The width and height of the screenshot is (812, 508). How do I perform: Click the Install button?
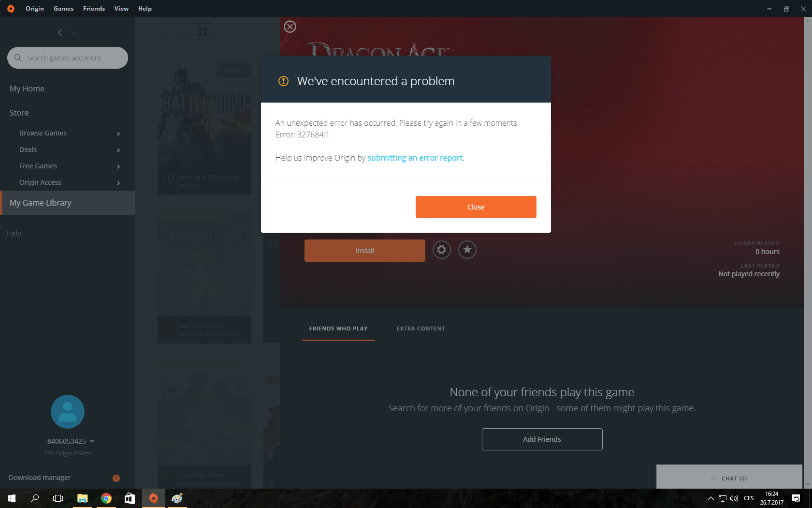pyautogui.click(x=365, y=251)
